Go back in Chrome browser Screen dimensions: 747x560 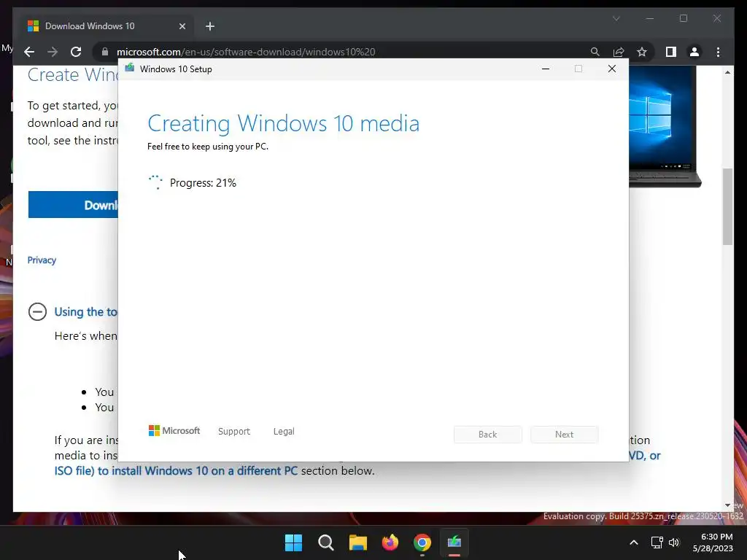pos(29,52)
